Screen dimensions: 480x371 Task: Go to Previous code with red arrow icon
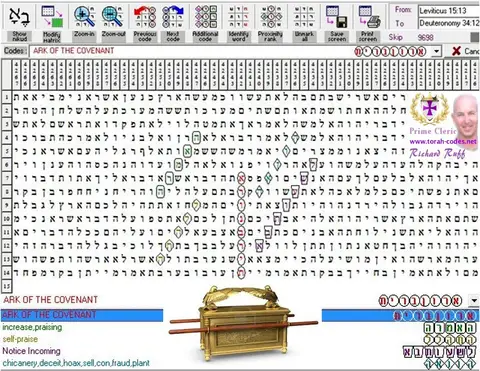[x=145, y=16]
